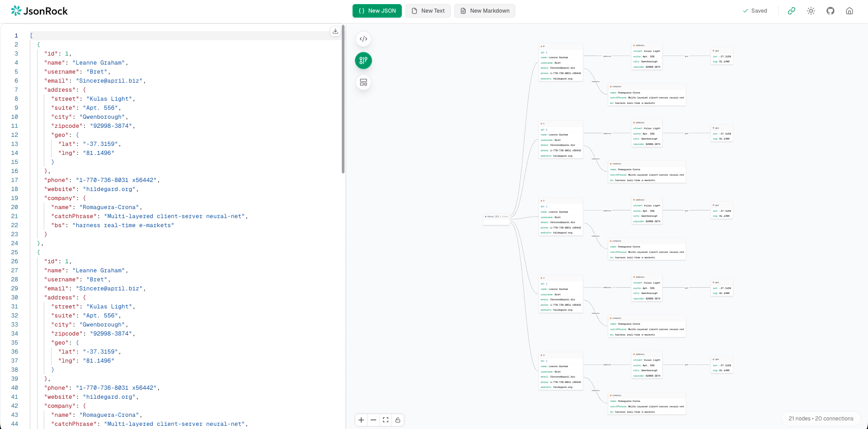Viewport: 868px width, 429px height.
Task: Select graph node labeled 0
Action: pyautogui.click(x=561, y=62)
